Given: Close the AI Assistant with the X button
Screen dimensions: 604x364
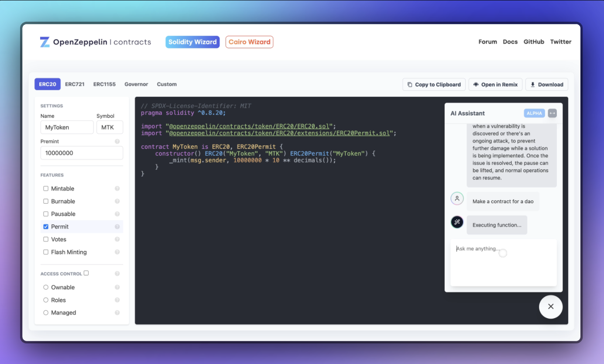Looking at the screenshot, I should click(551, 306).
